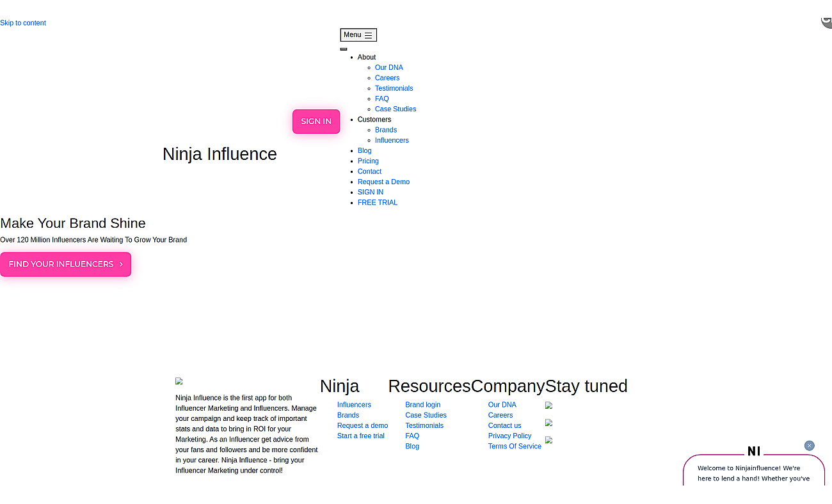The height and width of the screenshot is (504, 832).
Task: Open Testimonials under About menu
Action: (x=394, y=88)
